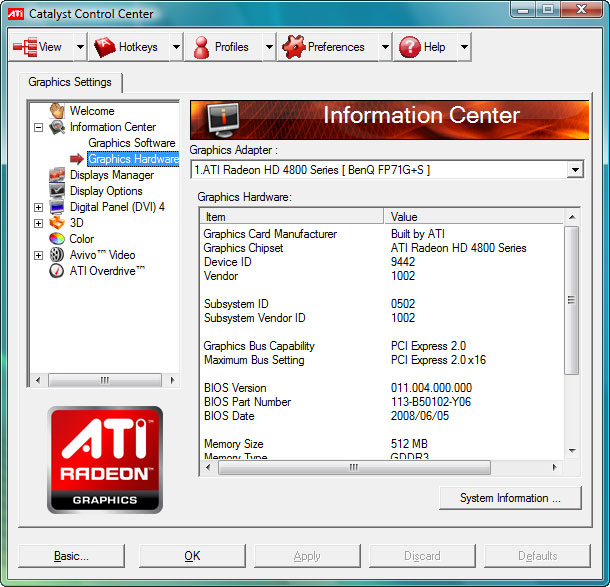Open Display Options from the tree
Viewport: 610px width, 587px height.
click(106, 191)
